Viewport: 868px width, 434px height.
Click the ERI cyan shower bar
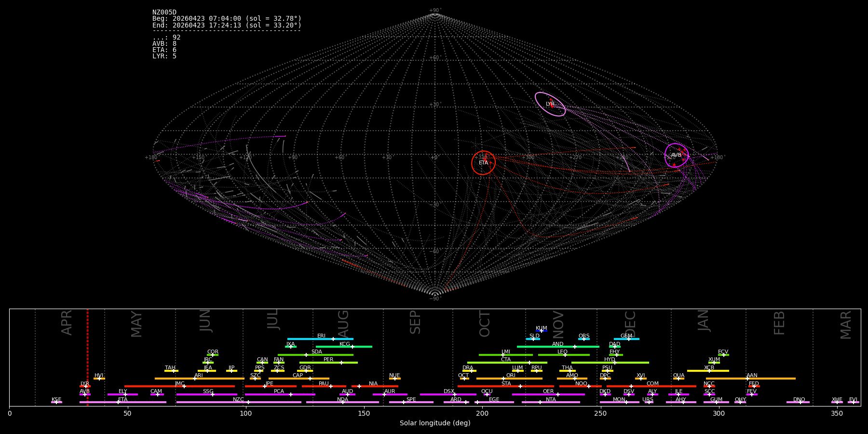click(x=320, y=339)
